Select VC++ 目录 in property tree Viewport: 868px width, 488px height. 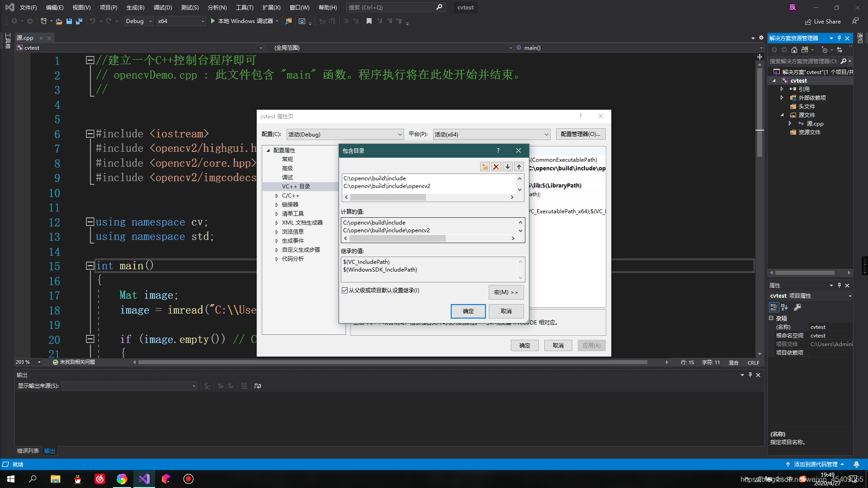click(296, 187)
